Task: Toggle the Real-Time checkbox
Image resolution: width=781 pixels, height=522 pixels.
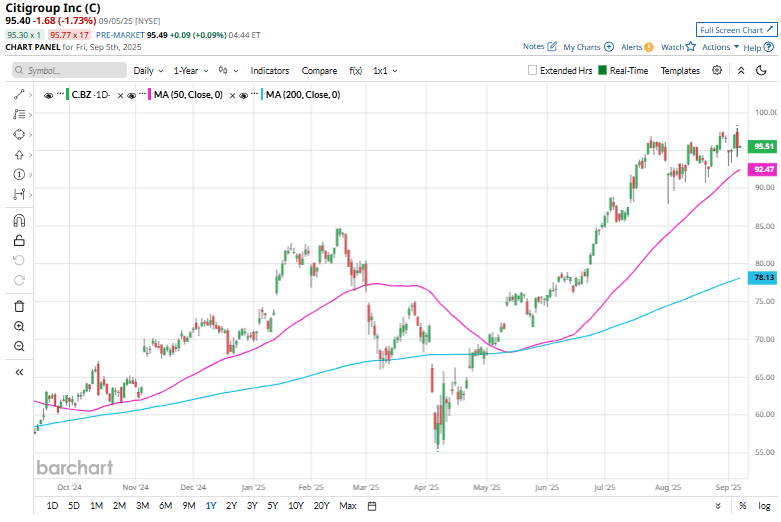Action: (x=602, y=71)
